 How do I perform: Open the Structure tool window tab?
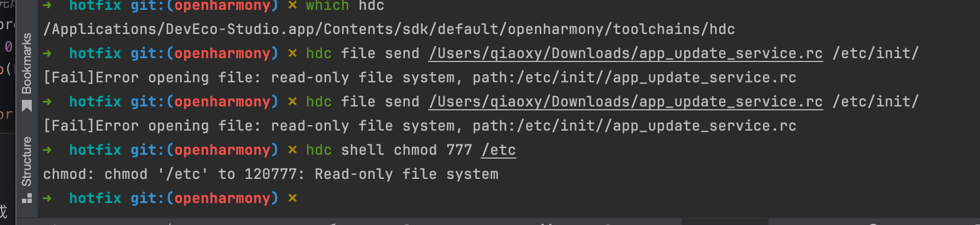(x=26, y=161)
